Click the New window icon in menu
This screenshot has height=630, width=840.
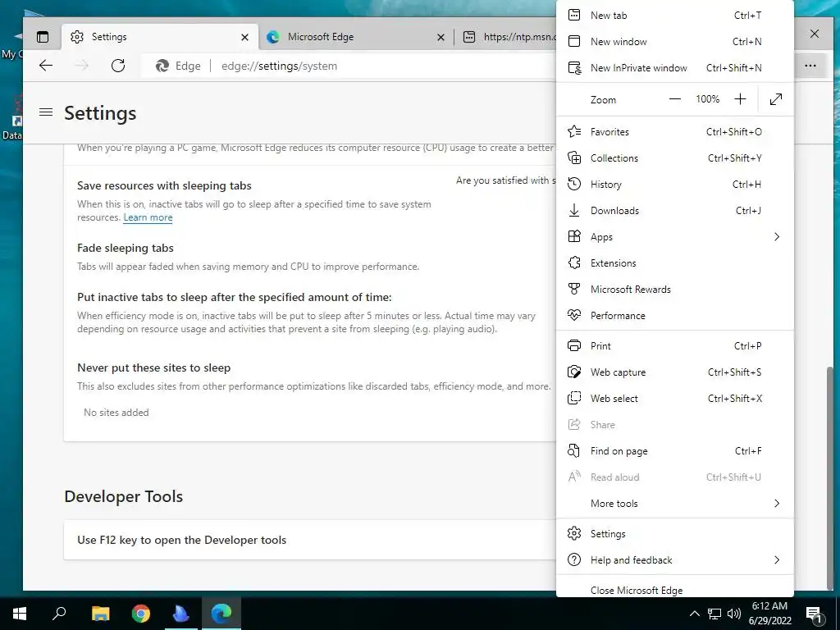pos(573,41)
